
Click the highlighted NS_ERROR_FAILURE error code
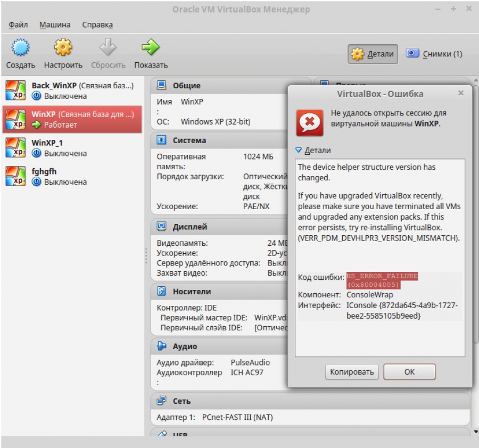tap(382, 280)
